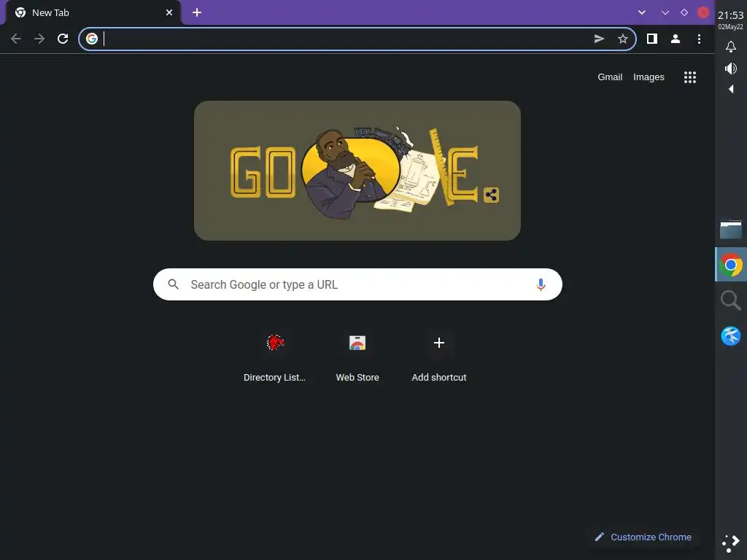The width and height of the screenshot is (747, 560).
Task: Click the share page arrow icon
Action: pyautogui.click(x=600, y=39)
